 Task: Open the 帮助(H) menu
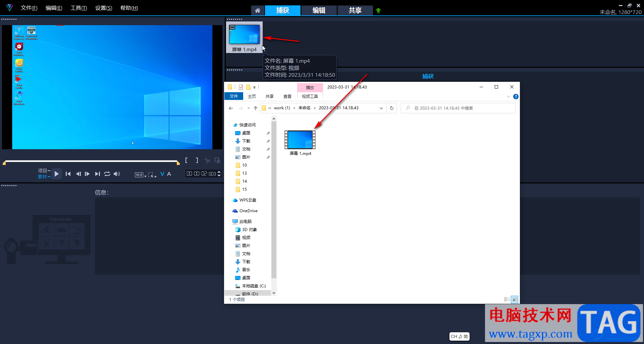(x=129, y=8)
